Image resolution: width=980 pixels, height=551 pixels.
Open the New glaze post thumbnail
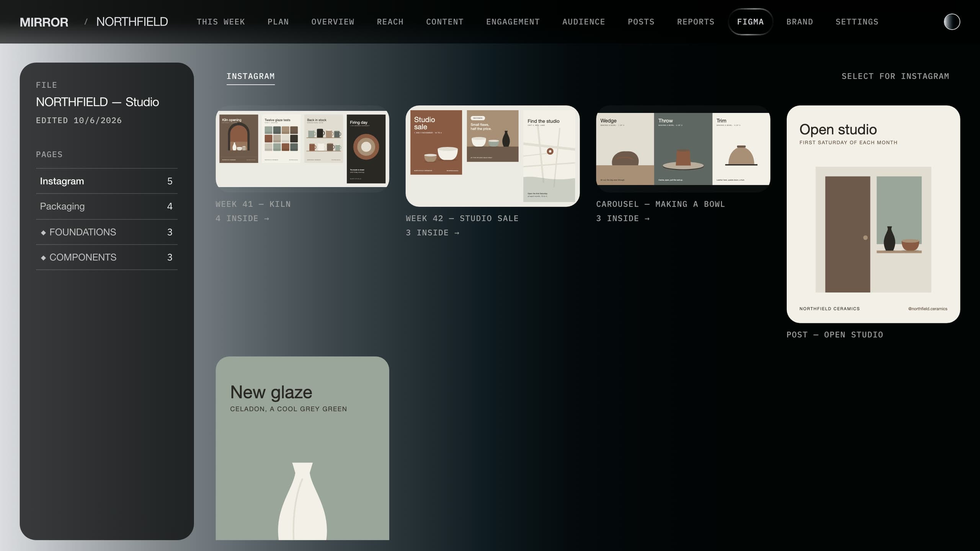pos(302,448)
